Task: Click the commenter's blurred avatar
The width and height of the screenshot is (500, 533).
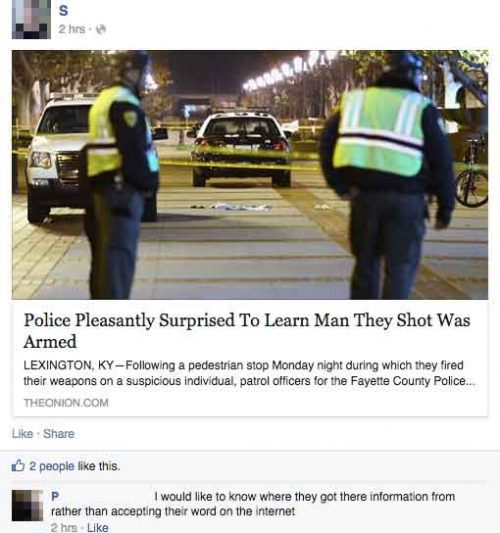Action: [28, 505]
